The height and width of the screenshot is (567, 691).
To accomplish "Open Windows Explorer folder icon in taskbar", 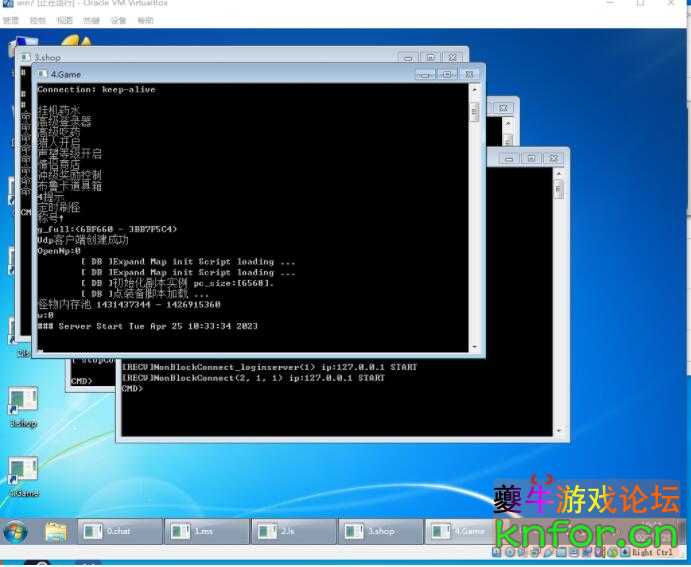I will click(56, 532).
